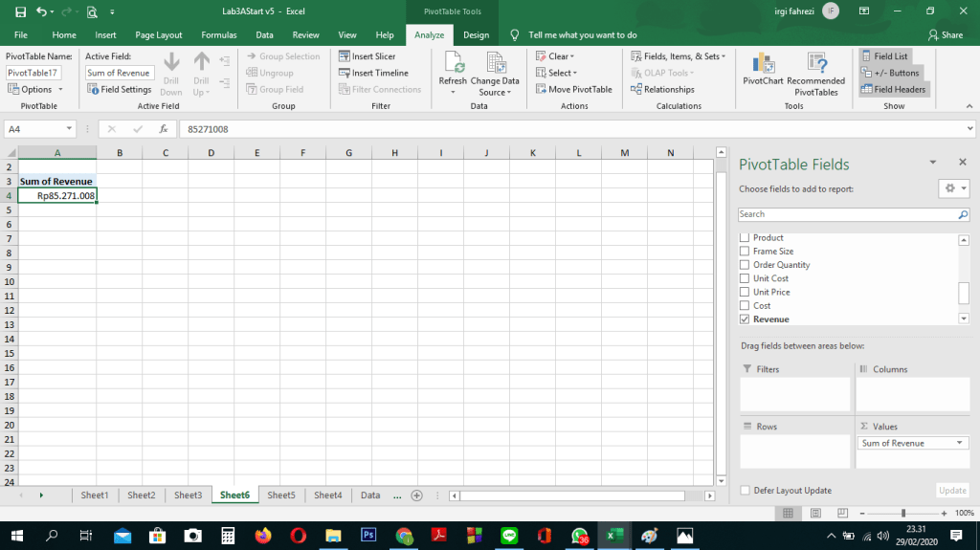Expand the Name Box dropdown arrow

(70, 129)
